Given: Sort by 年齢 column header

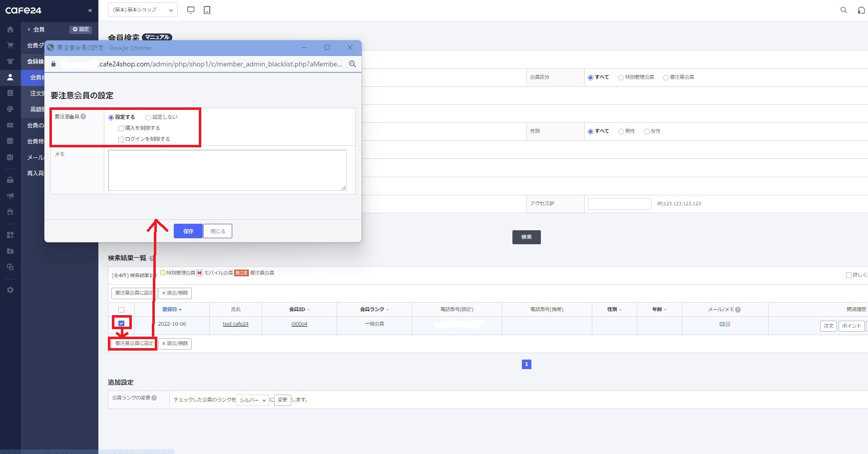Looking at the screenshot, I should tap(659, 309).
